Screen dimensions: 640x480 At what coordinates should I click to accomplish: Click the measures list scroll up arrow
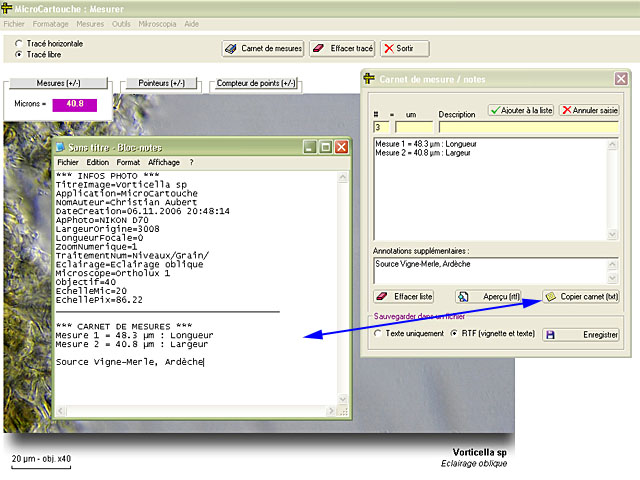pos(612,145)
